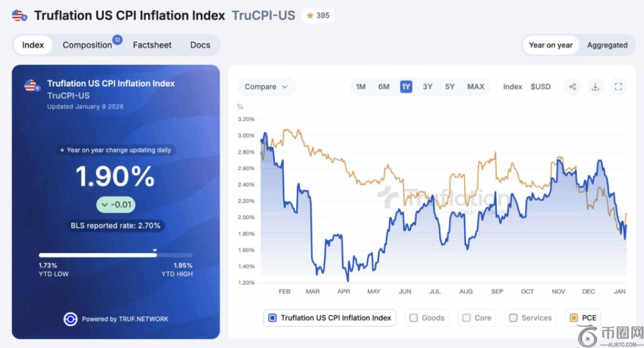The width and height of the screenshot is (644, 348).
Task: Select the $USD display option
Action: click(540, 87)
